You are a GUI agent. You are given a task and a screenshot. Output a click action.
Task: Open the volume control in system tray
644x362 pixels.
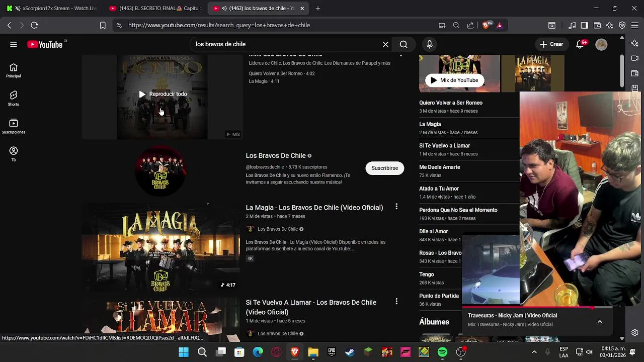(589, 352)
